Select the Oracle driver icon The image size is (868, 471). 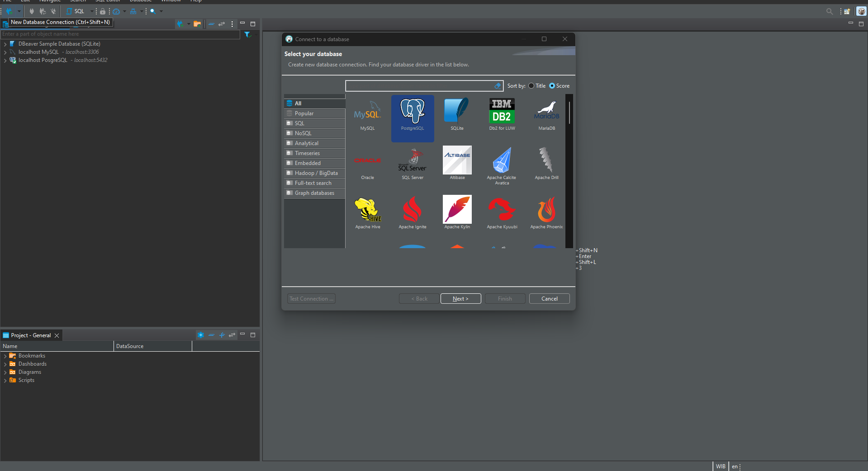coord(367,164)
